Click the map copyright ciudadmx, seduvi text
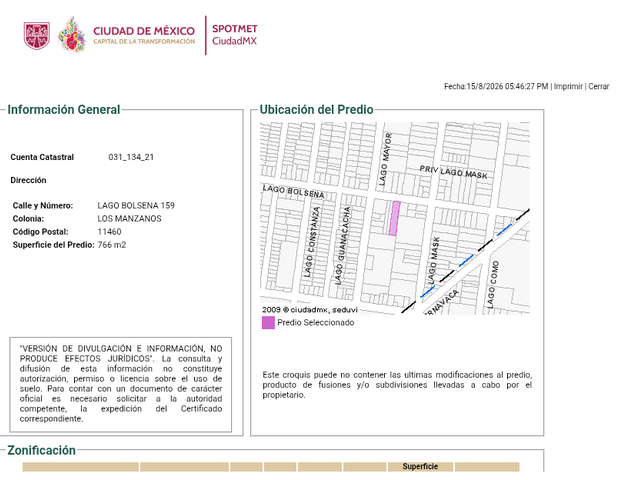This screenshot has height=480, width=640. tap(310, 310)
